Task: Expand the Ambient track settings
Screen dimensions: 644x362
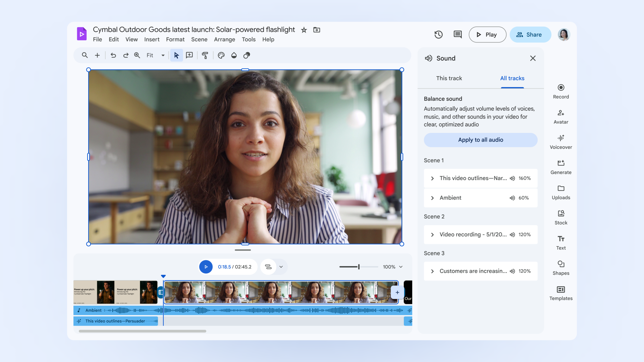Action: pyautogui.click(x=432, y=198)
